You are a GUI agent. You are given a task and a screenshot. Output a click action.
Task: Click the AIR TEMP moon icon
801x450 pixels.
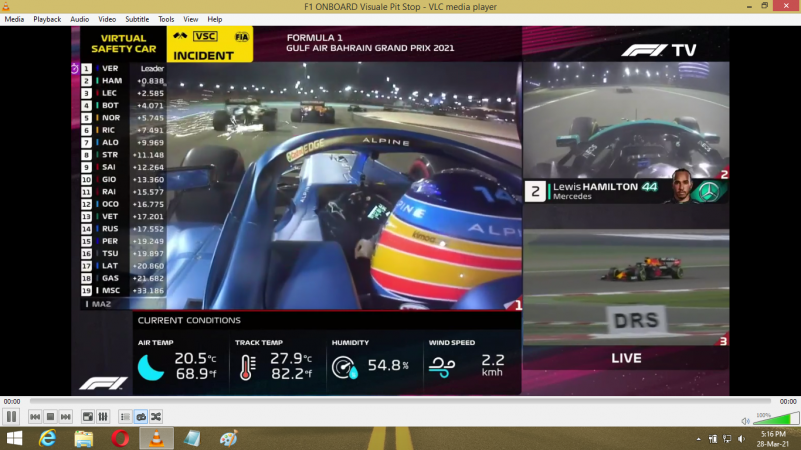coord(151,367)
